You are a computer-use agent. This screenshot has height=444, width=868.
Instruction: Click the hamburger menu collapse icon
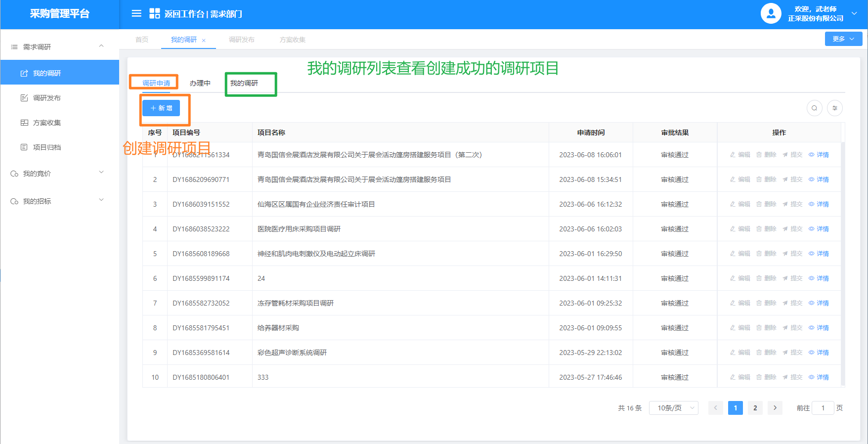click(x=136, y=14)
